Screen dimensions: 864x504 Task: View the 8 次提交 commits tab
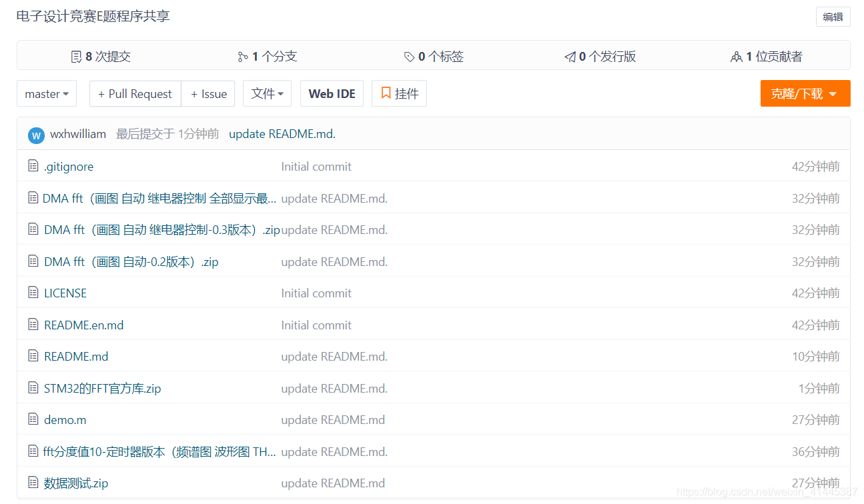(101, 57)
